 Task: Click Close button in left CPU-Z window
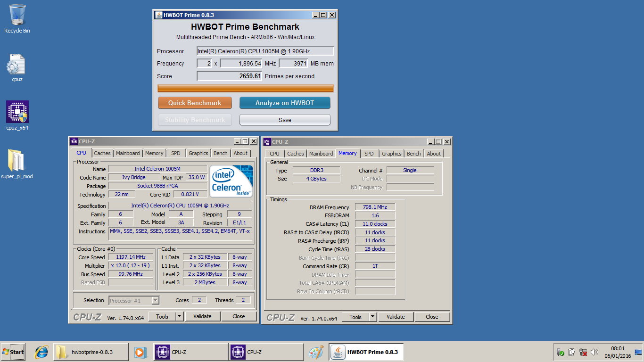(x=239, y=317)
